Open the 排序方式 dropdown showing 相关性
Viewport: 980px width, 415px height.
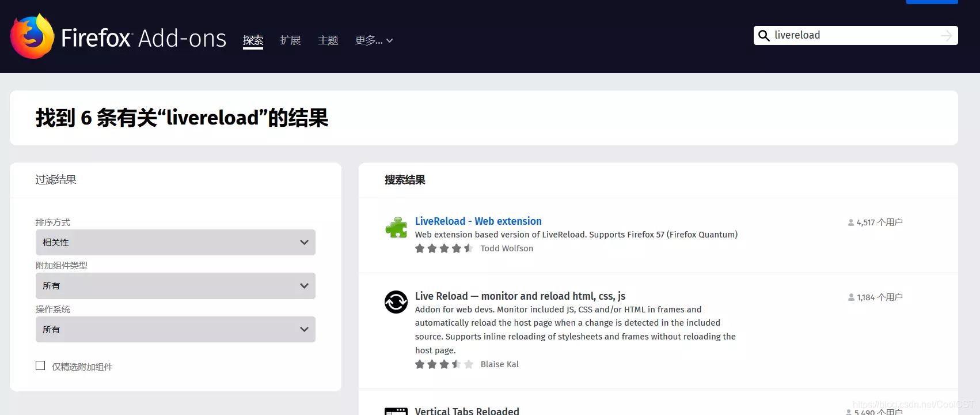(176, 243)
